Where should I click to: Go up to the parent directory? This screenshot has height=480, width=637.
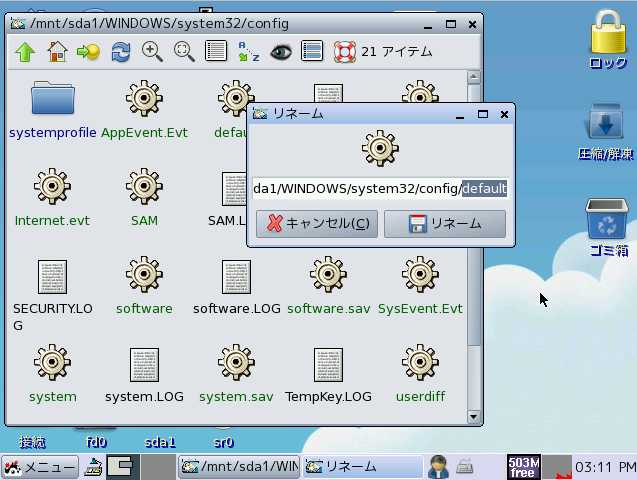tap(25, 51)
